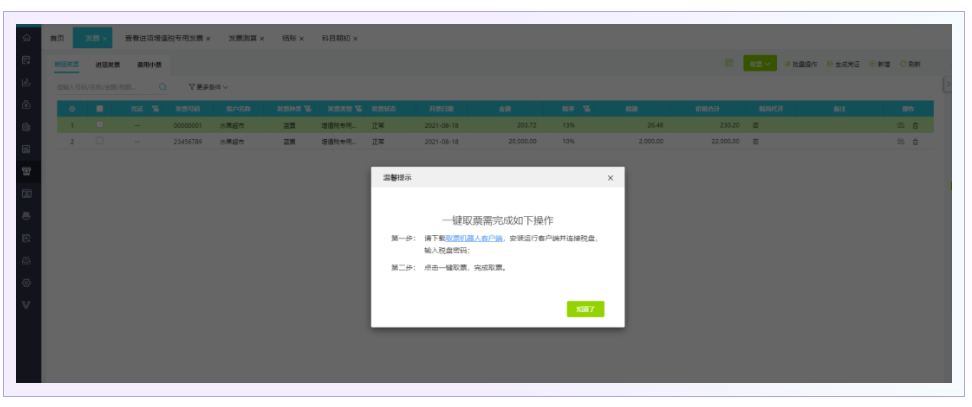
Task: Click the home icon in the left sidebar
Action: [27, 38]
